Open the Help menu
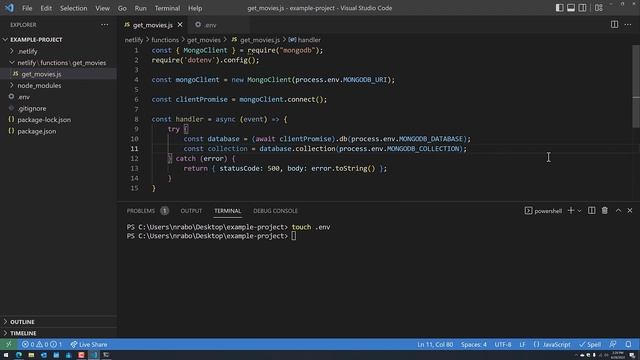 (x=195, y=8)
